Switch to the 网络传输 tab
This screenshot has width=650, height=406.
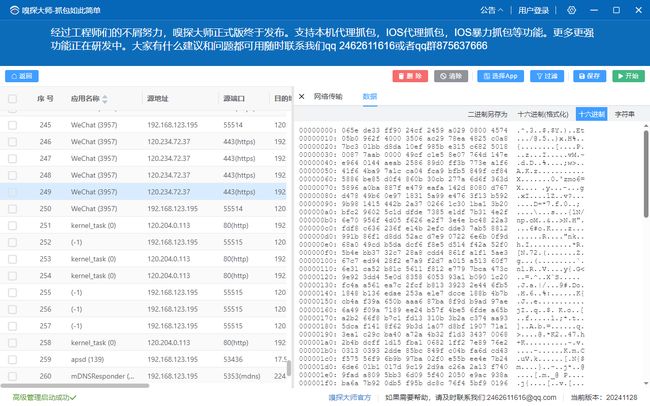coord(328,97)
